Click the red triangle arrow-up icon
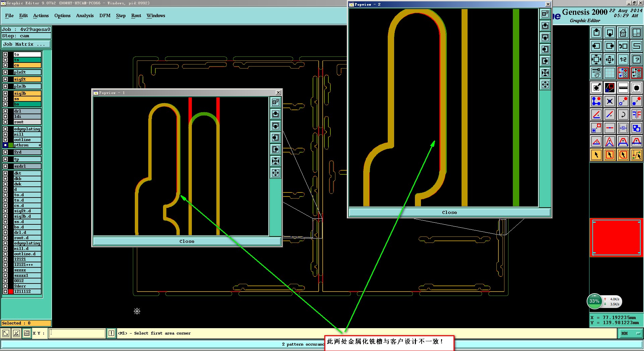Screen dimensions: 644x351 point(596,141)
